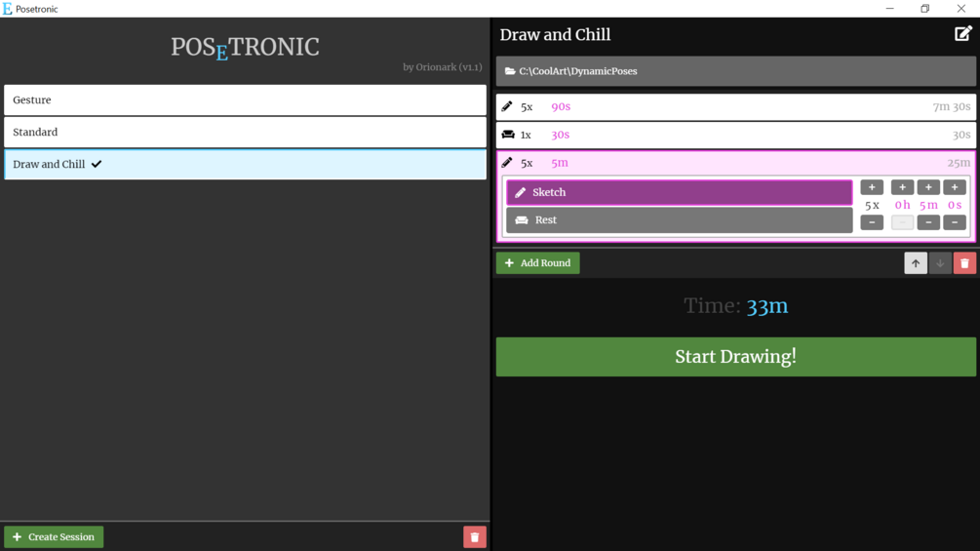Move the selected round up
The image size is (980, 551).
point(916,263)
